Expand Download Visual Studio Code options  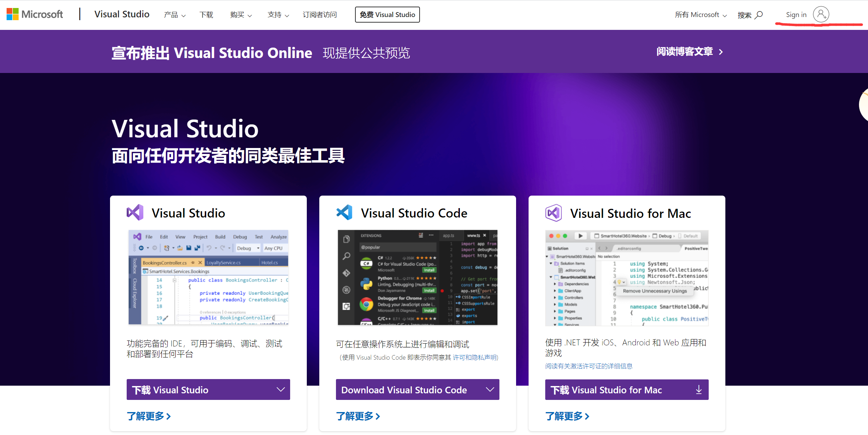point(490,389)
